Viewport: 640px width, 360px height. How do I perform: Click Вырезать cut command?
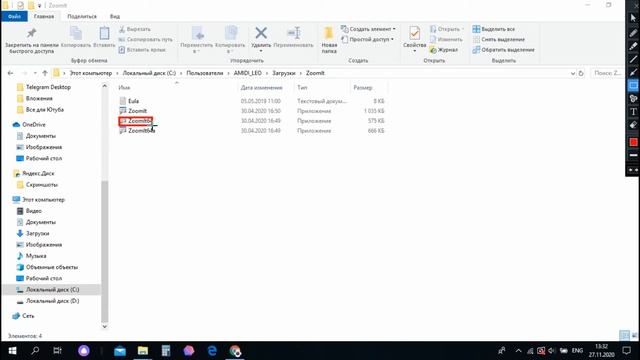pos(135,29)
